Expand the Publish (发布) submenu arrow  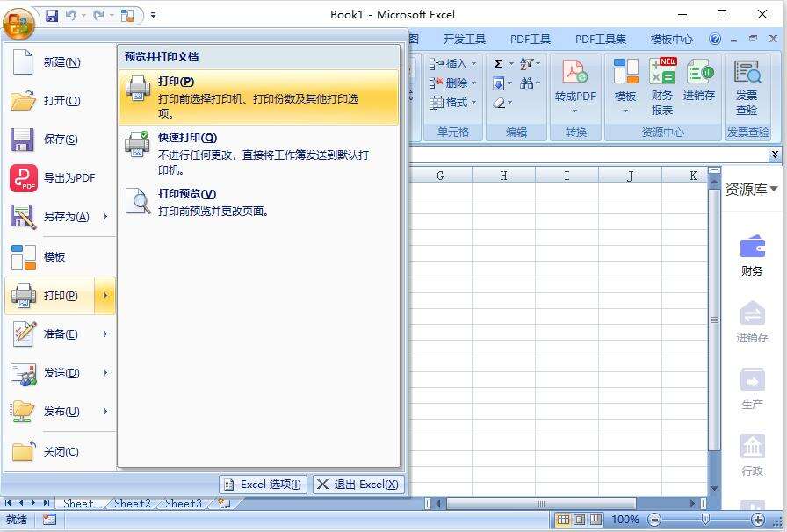tap(105, 412)
